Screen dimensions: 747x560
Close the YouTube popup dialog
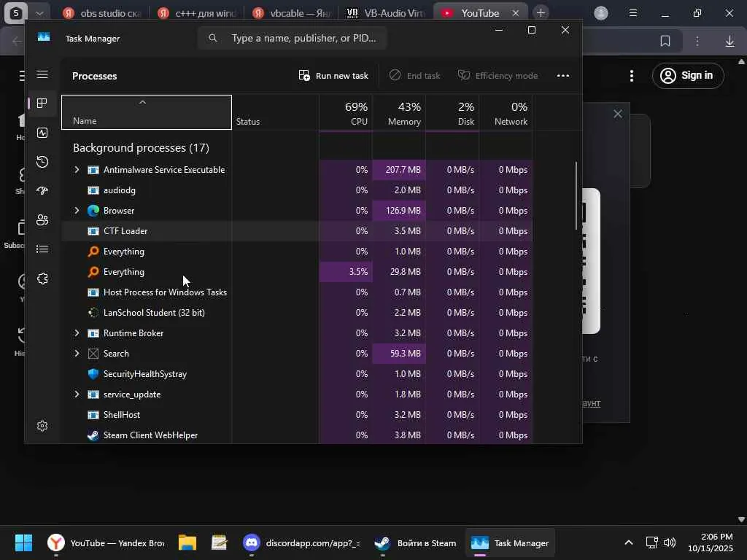coord(618,114)
